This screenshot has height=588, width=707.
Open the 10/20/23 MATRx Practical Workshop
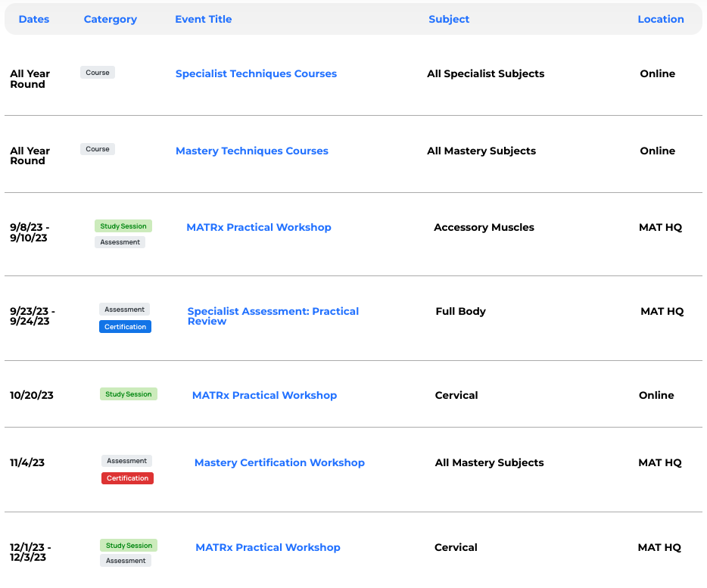(x=264, y=395)
